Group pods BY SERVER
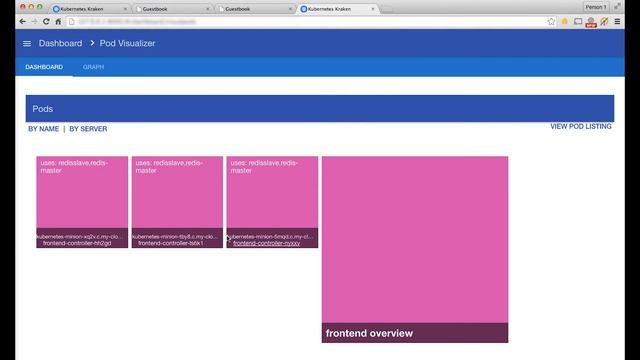640x360 pixels. point(88,129)
